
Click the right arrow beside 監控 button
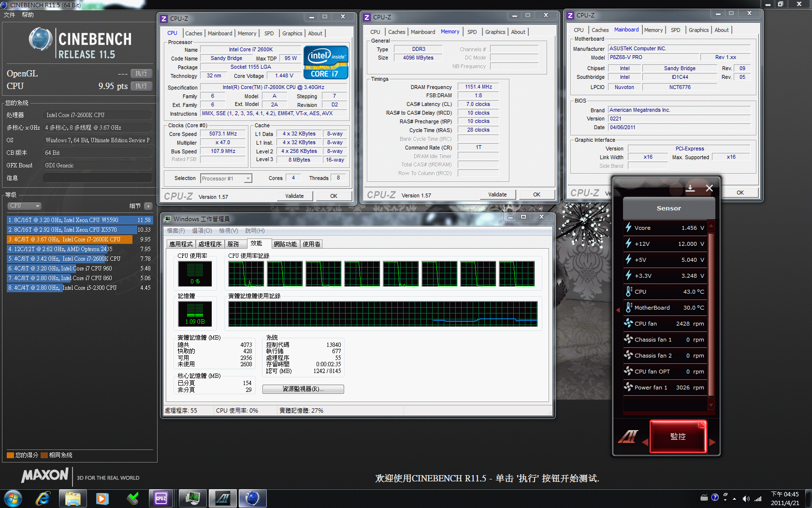pos(712,442)
